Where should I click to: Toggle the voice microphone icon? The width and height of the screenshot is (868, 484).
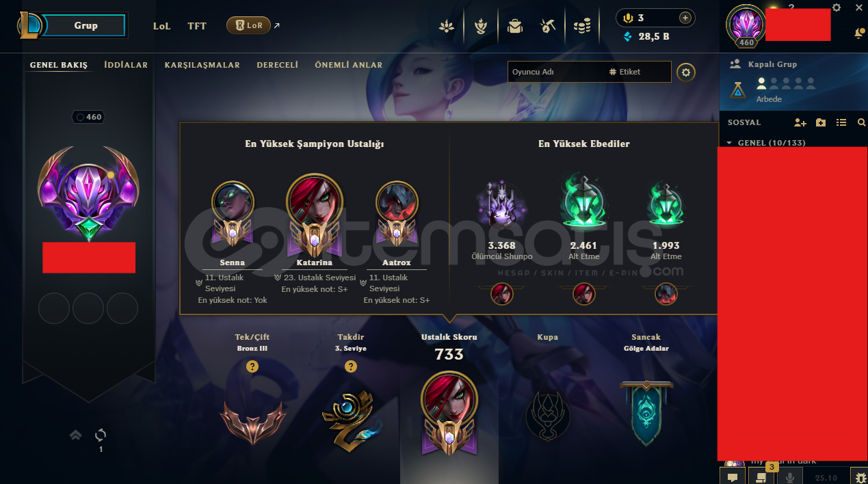[789, 477]
